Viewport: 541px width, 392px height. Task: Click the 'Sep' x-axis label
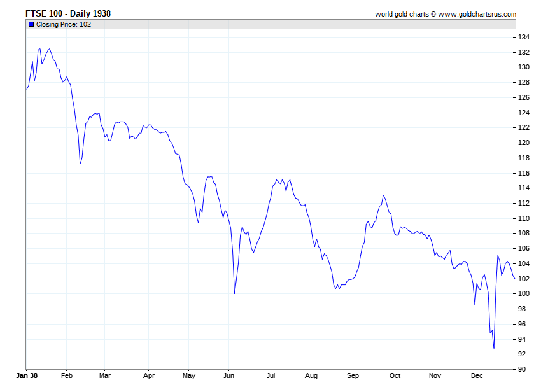pos(353,375)
